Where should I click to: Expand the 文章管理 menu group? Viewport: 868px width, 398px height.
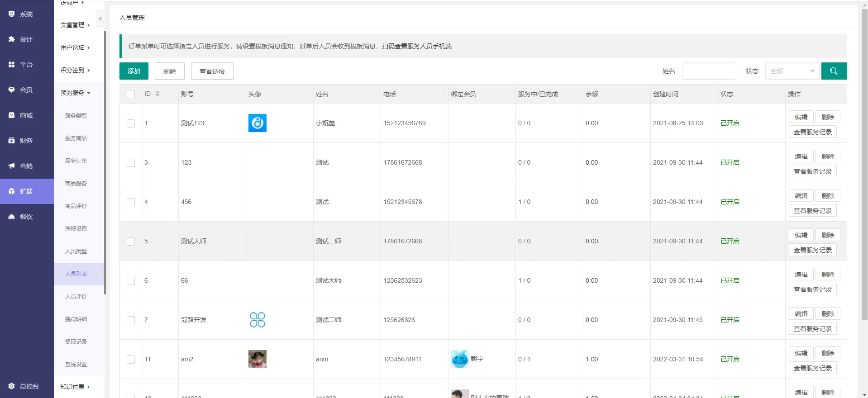[x=75, y=25]
